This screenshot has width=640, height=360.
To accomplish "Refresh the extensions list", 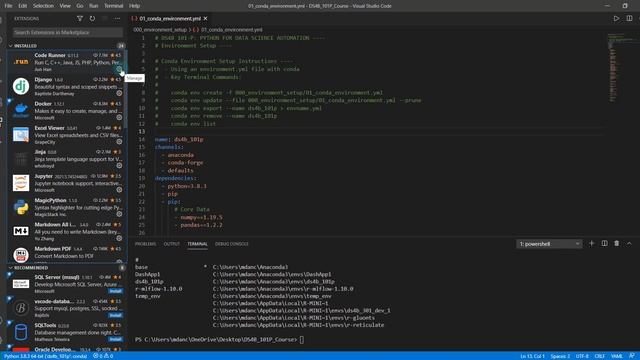I will 92,18.
